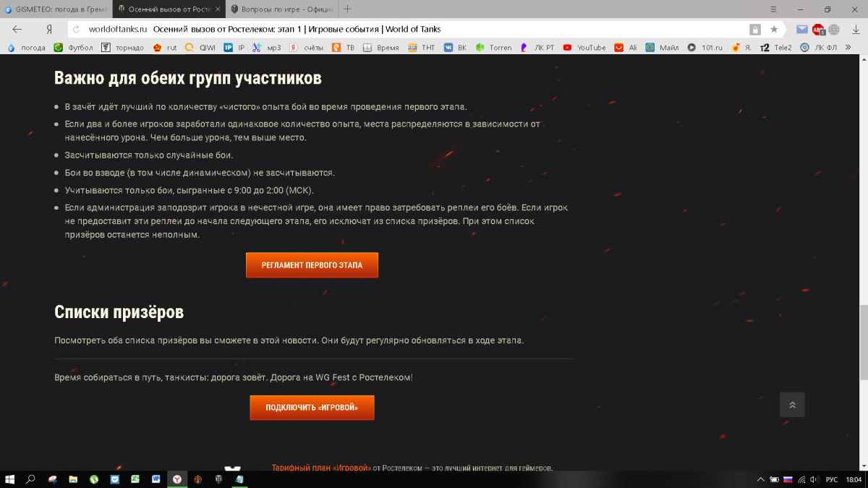
Task: Open the Windows Start menu
Action: click(10, 479)
